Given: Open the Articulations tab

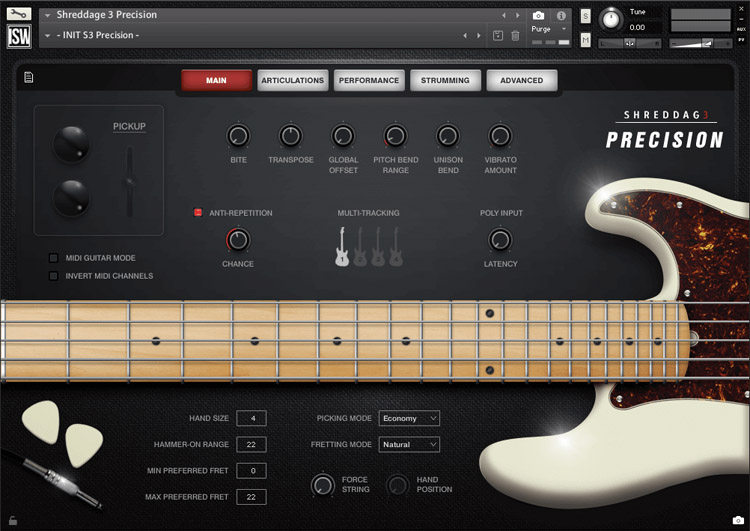Looking at the screenshot, I should point(292,80).
